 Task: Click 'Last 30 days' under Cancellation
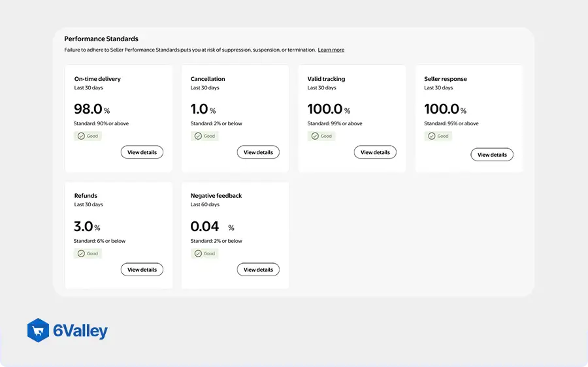pos(204,88)
